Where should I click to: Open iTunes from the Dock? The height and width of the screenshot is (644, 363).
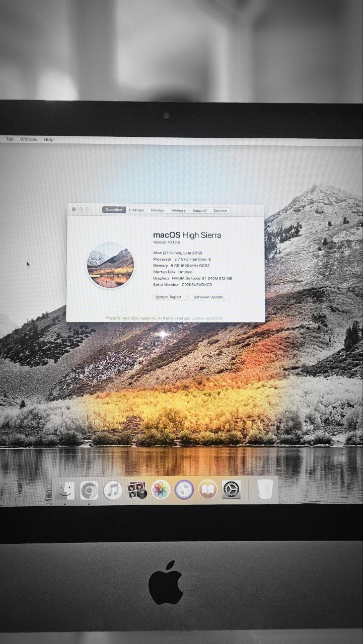click(113, 490)
